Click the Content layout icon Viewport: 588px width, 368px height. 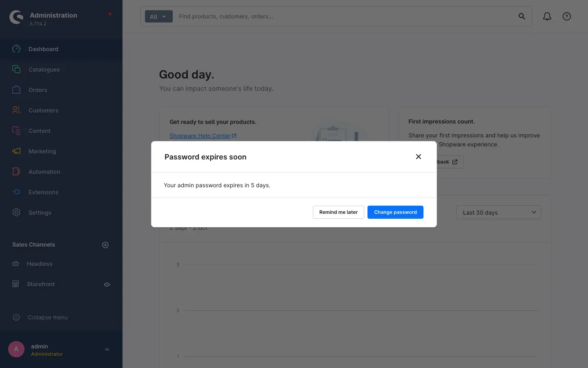(16, 131)
